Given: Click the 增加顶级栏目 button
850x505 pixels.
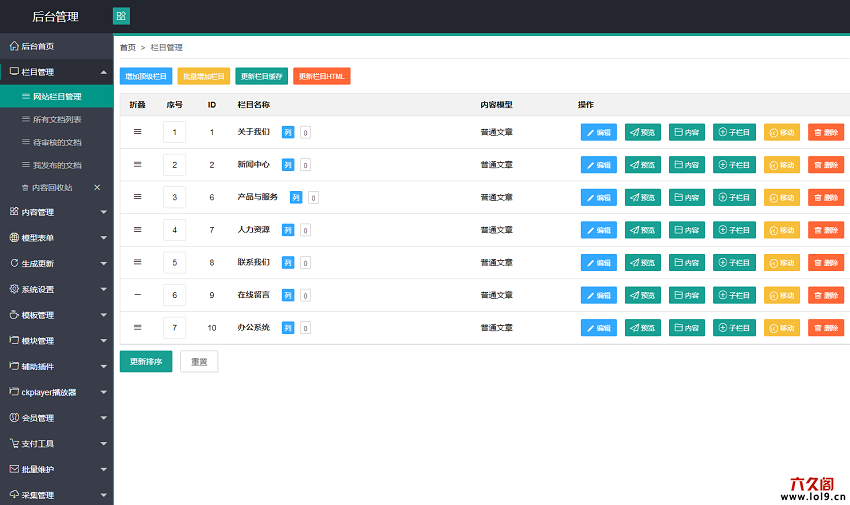Looking at the screenshot, I should [x=146, y=76].
